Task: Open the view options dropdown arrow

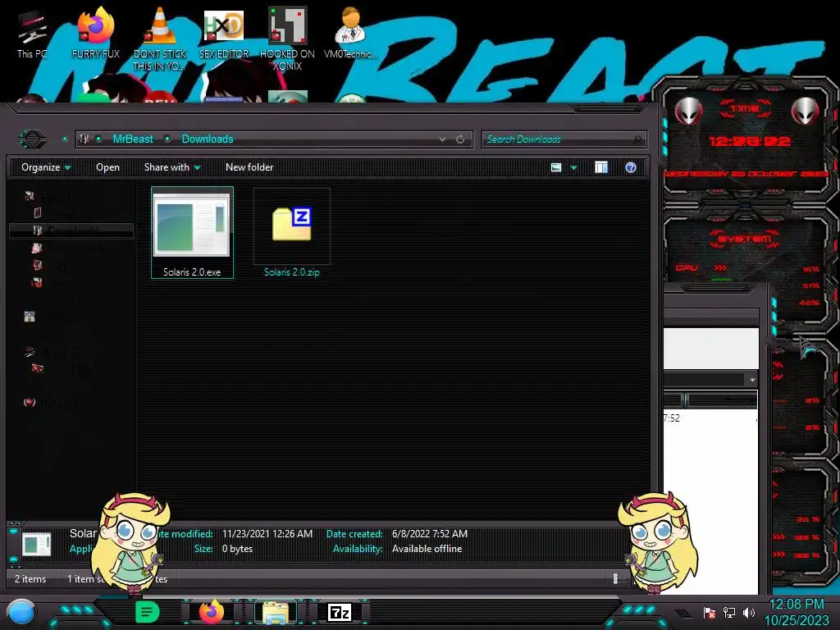Action: point(573,168)
